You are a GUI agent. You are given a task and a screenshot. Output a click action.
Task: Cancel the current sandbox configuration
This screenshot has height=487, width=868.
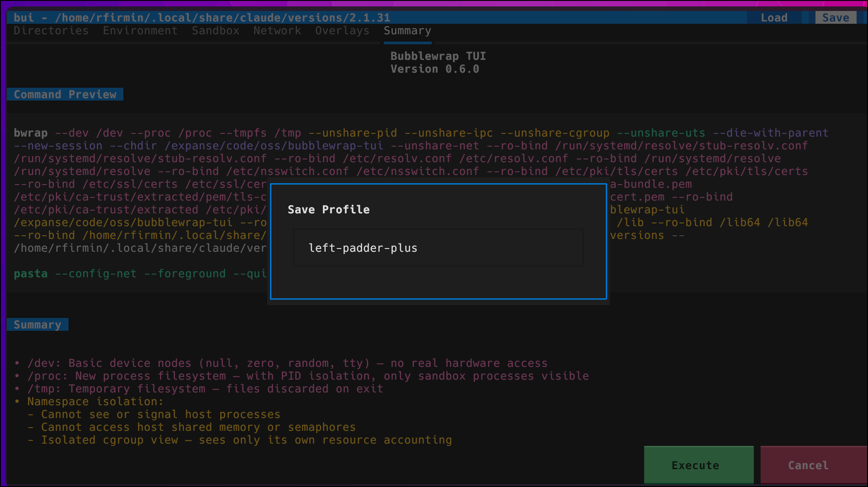click(x=808, y=465)
